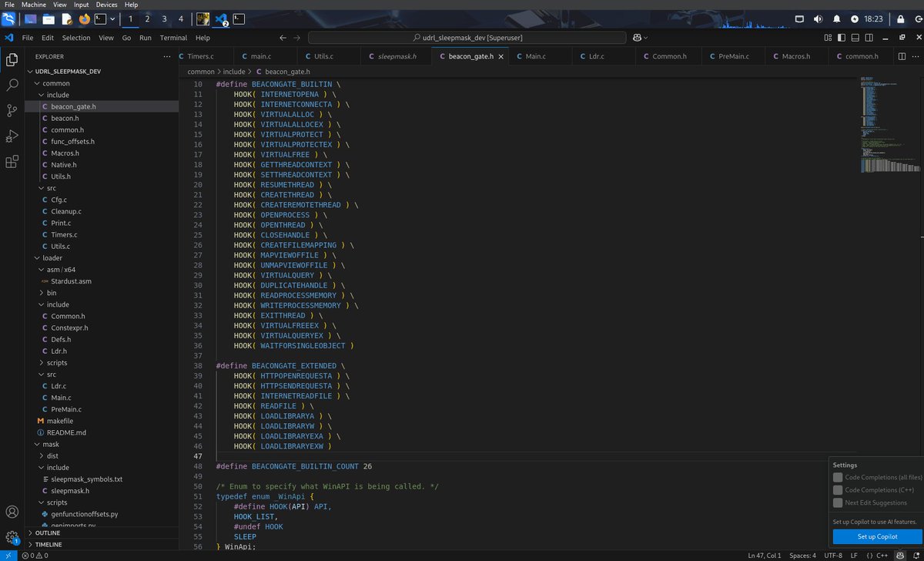Switch to the PreMain.c tab

734,56
